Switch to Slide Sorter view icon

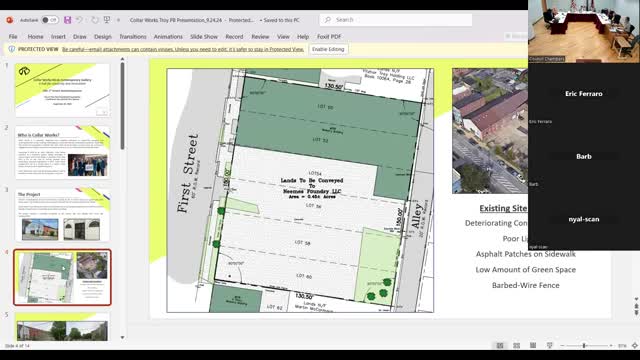pyautogui.click(x=516, y=345)
